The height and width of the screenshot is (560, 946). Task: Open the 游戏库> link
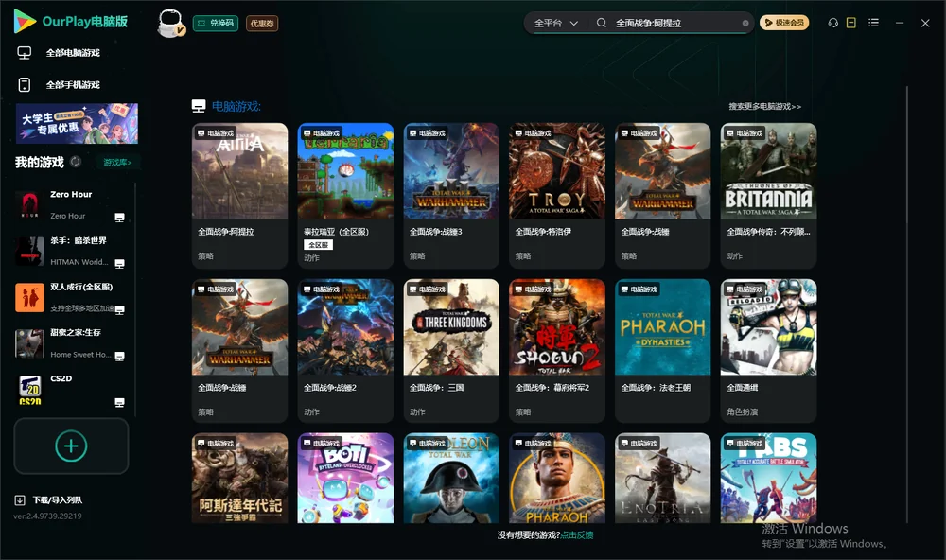tap(117, 163)
